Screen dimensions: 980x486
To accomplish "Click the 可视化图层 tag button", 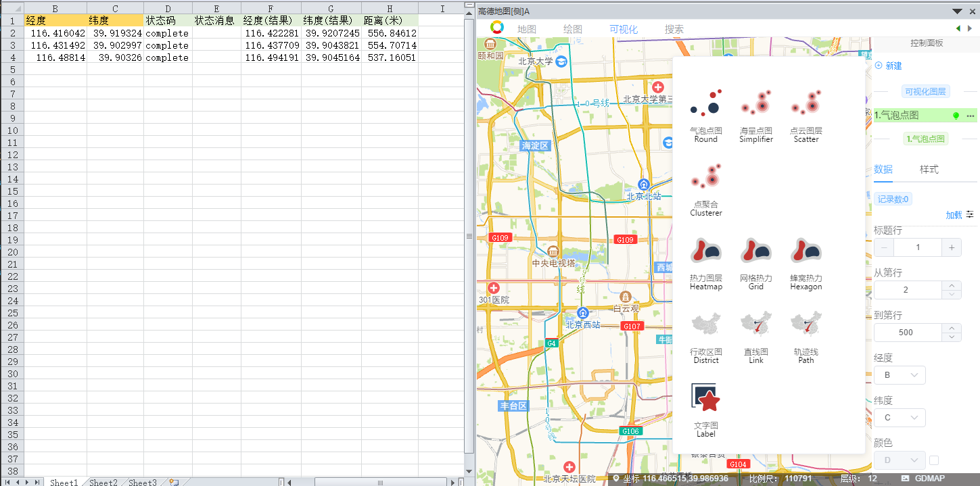I will (x=926, y=91).
